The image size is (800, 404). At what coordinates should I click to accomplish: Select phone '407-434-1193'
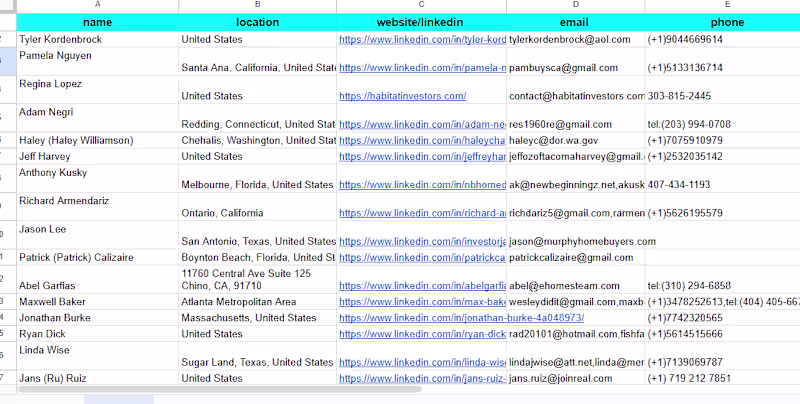pos(722,179)
